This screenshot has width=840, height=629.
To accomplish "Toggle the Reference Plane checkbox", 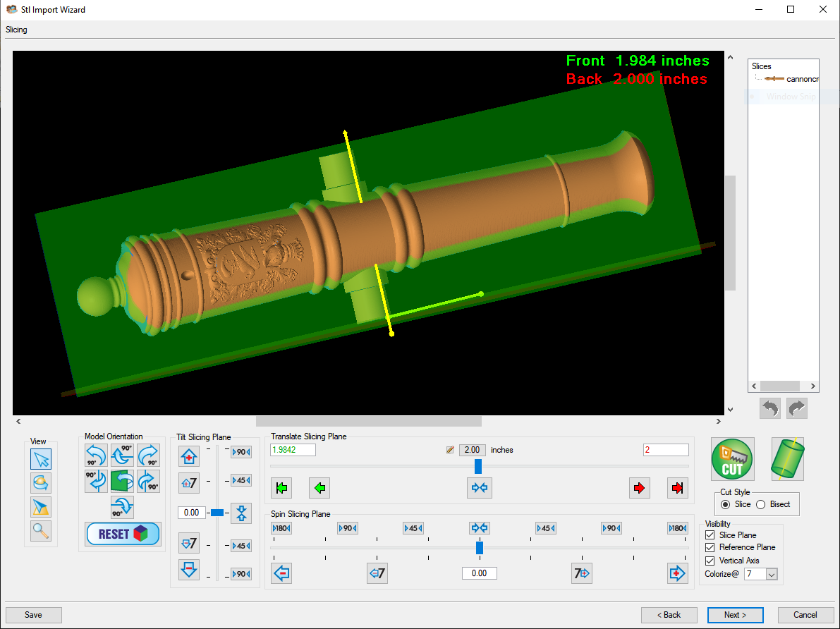I will [x=710, y=547].
